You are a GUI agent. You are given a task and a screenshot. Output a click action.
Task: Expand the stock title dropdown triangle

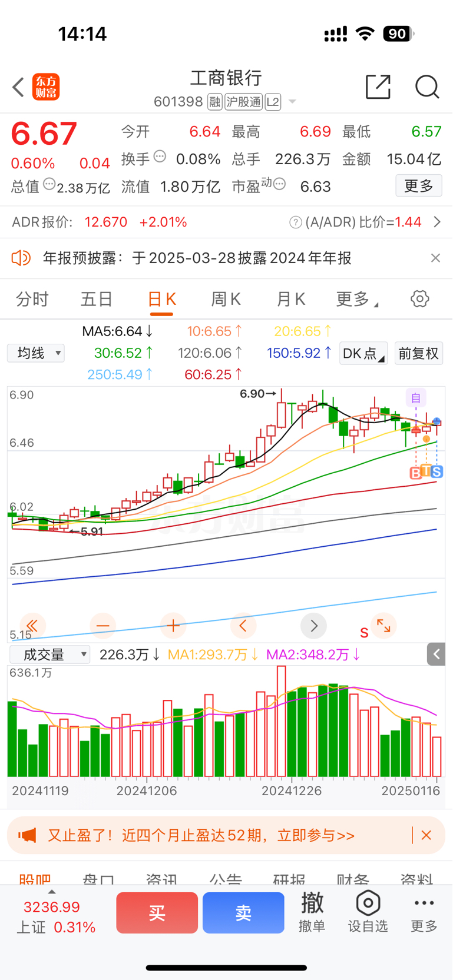292,102
